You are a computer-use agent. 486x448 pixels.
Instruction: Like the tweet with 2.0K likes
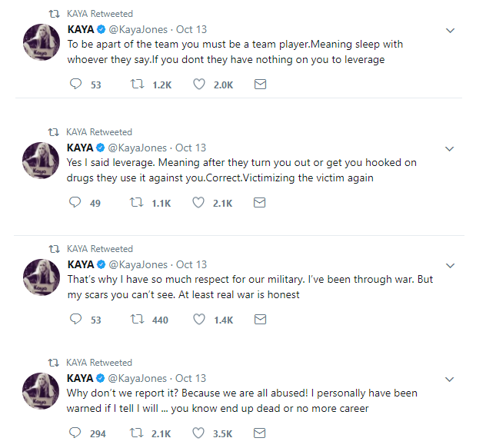pyautogui.click(x=199, y=85)
